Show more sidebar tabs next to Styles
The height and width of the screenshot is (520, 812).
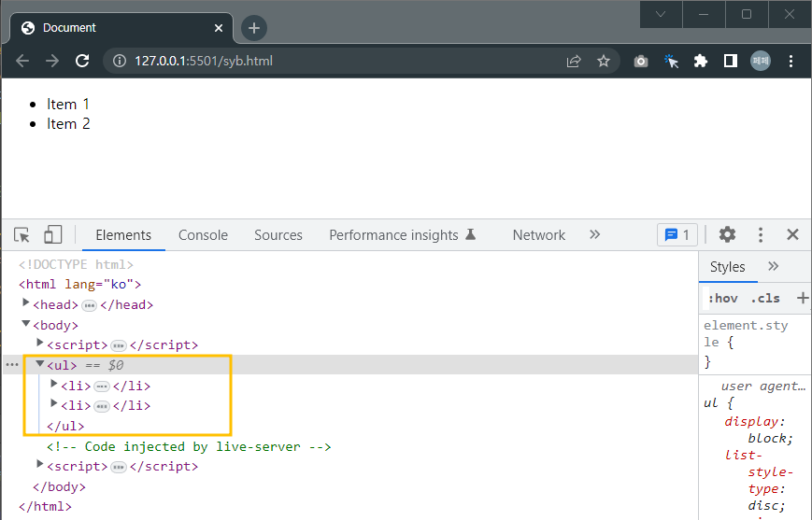point(773,266)
